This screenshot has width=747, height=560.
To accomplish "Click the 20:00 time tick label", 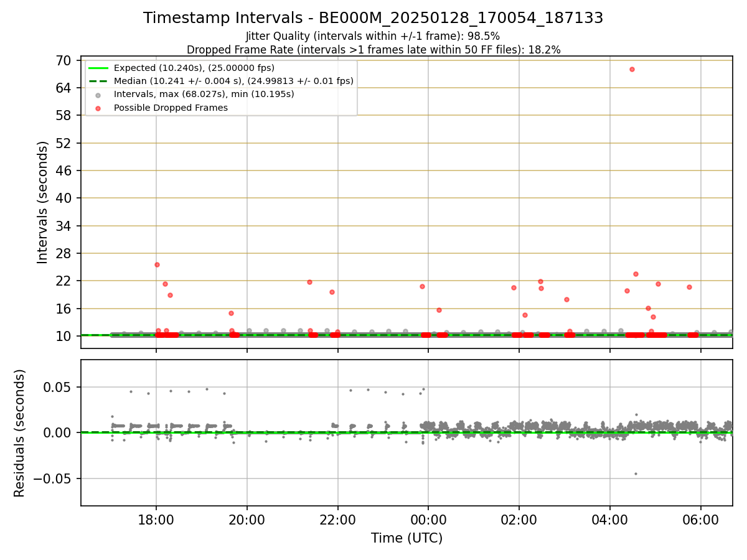I will (x=247, y=520).
